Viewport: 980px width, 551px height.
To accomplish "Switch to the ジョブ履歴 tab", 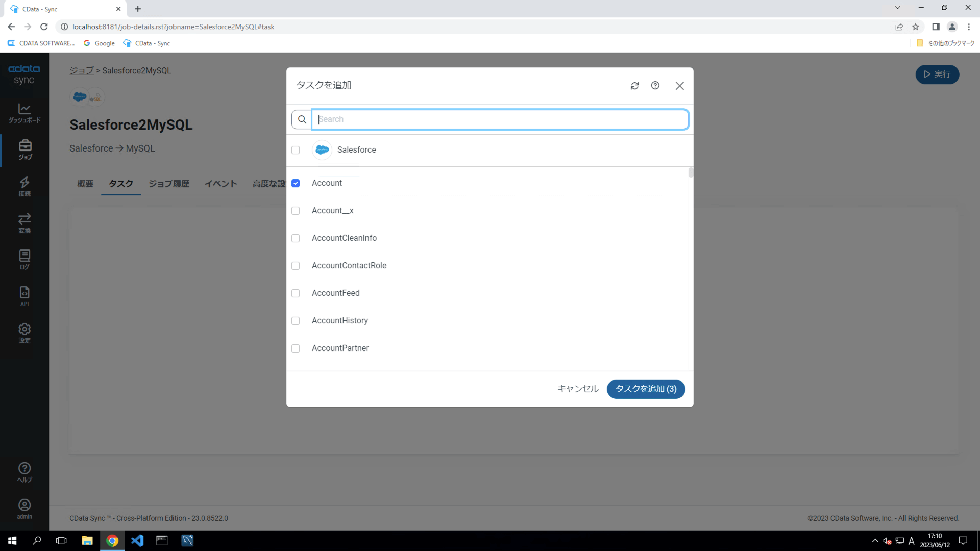I will 169,184.
